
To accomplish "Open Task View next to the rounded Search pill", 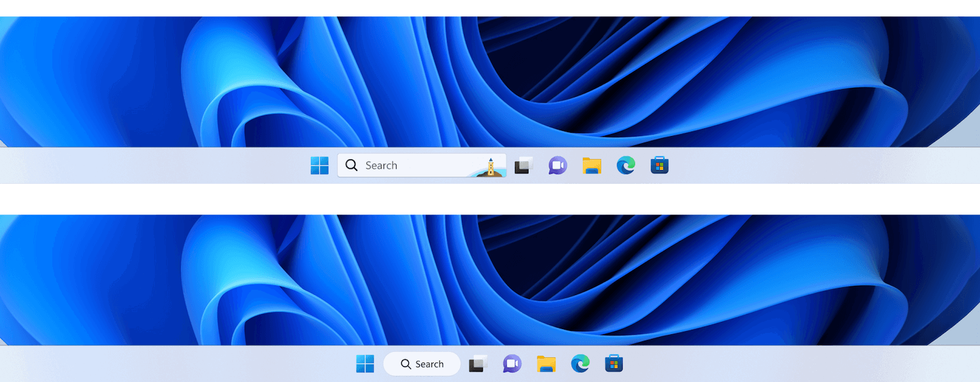I will coord(478,364).
